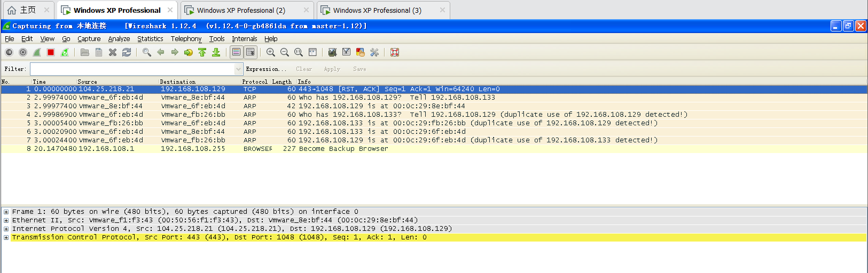
Task: Jump to the first packet icon
Action: (x=202, y=52)
